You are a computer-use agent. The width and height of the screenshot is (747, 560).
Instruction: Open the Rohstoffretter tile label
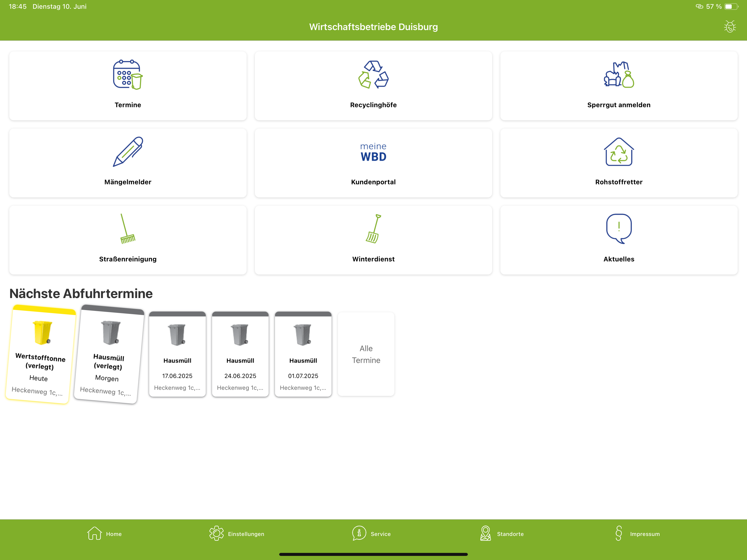(x=619, y=182)
